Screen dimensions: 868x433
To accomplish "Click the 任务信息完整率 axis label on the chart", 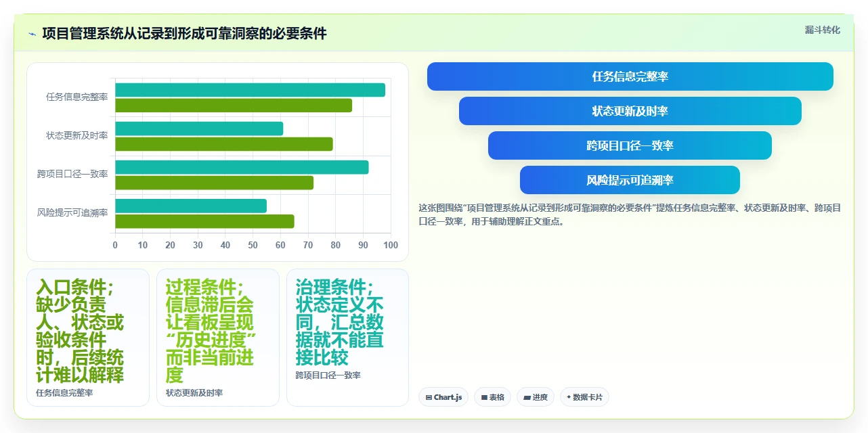I will click(x=77, y=97).
